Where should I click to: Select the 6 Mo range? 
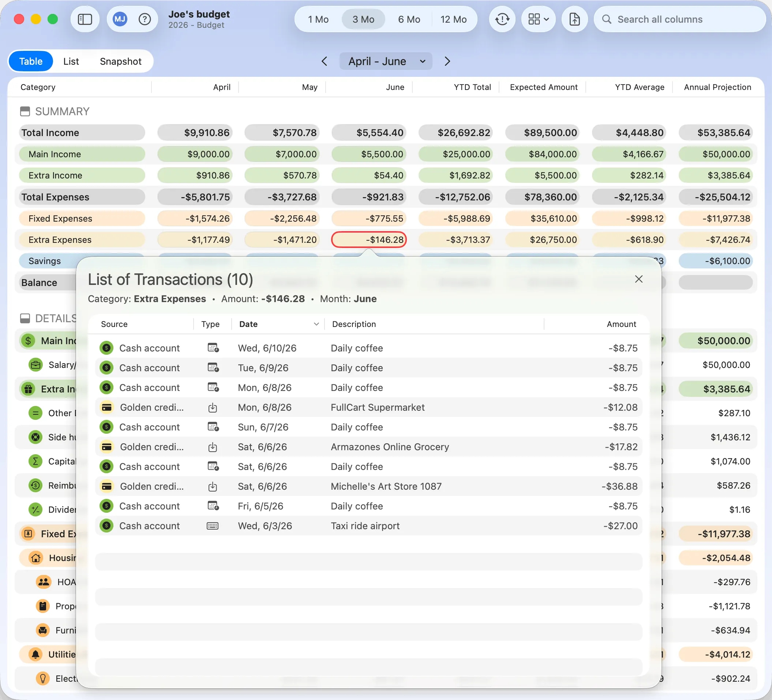409,19
